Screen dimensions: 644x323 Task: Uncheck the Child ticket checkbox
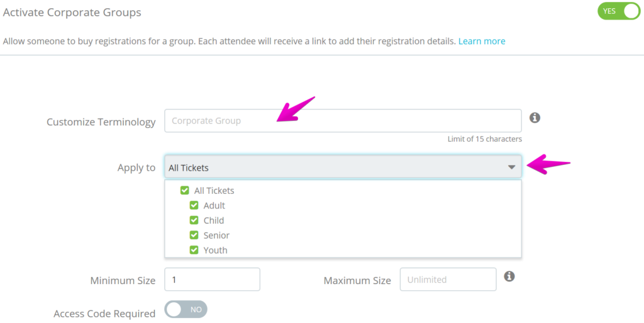tap(194, 220)
